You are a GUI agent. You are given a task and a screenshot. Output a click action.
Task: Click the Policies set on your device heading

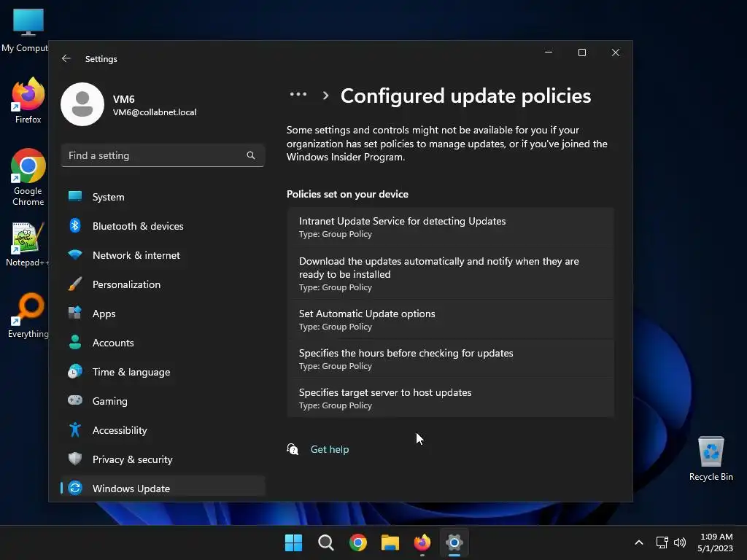tap(347, 194)
